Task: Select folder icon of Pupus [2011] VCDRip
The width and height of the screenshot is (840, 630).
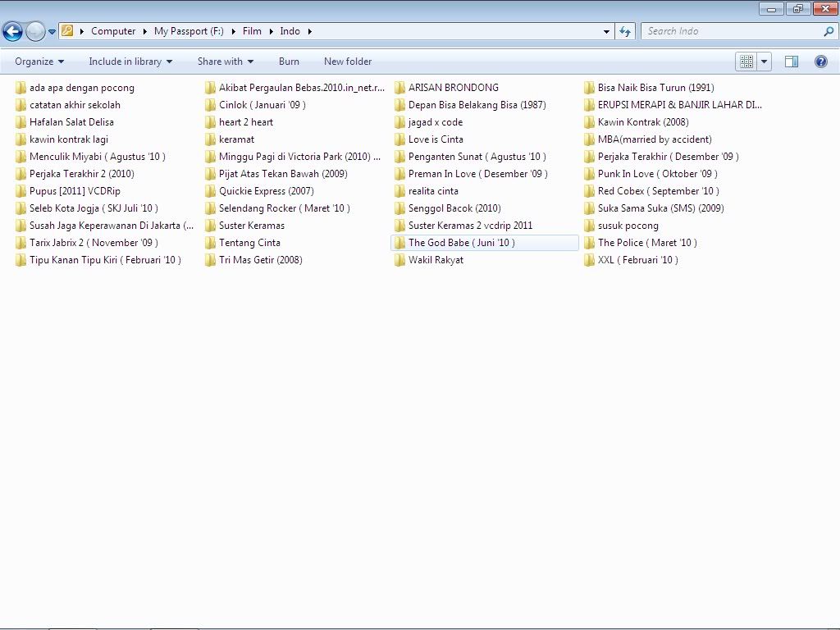Action: click(21, 191)
